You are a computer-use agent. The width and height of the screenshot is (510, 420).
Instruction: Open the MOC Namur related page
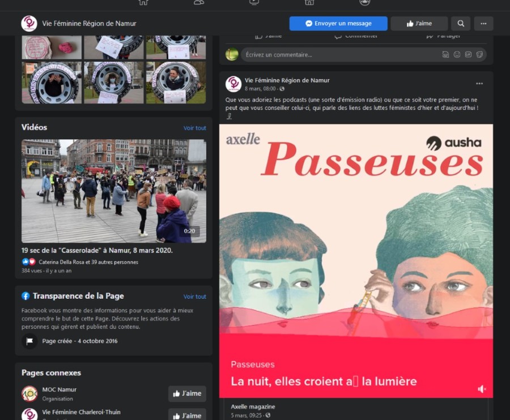coord(59,389)
